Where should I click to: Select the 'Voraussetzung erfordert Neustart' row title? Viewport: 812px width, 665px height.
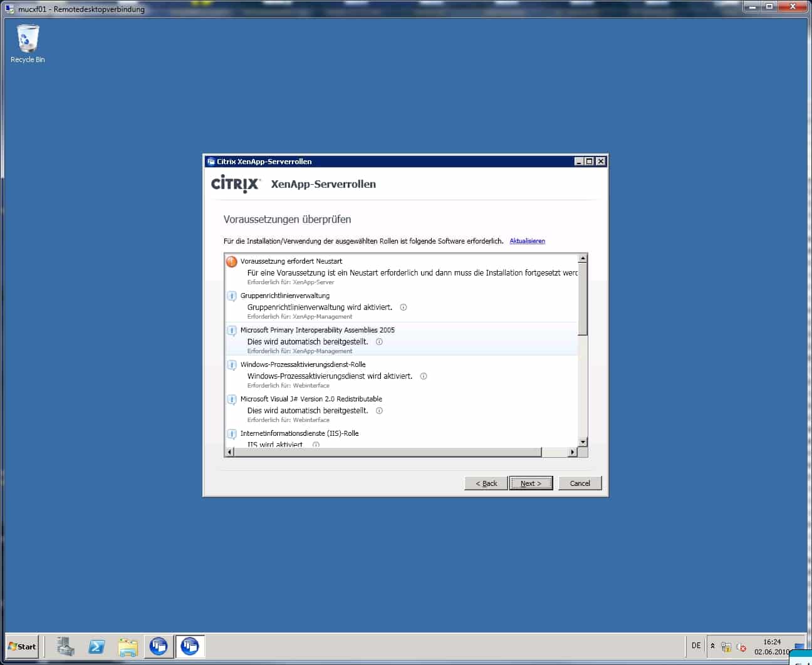click(291, 261)
